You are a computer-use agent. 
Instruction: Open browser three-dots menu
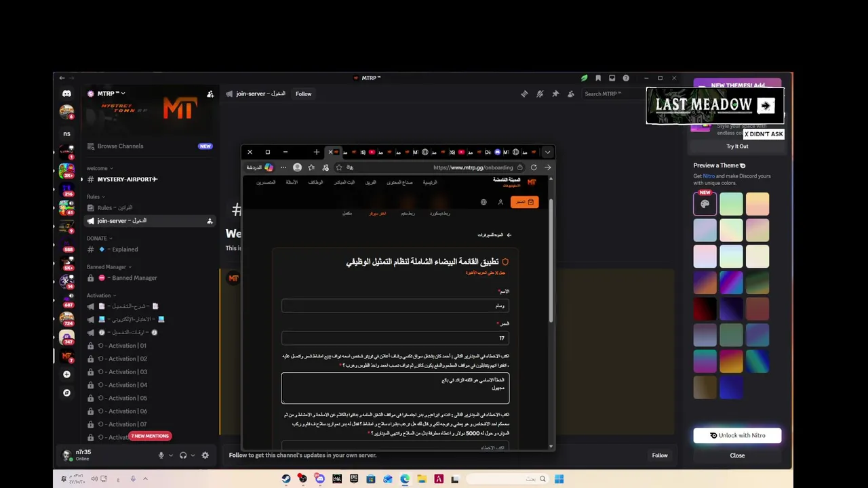pyautogui.click(x=283, y=167)
